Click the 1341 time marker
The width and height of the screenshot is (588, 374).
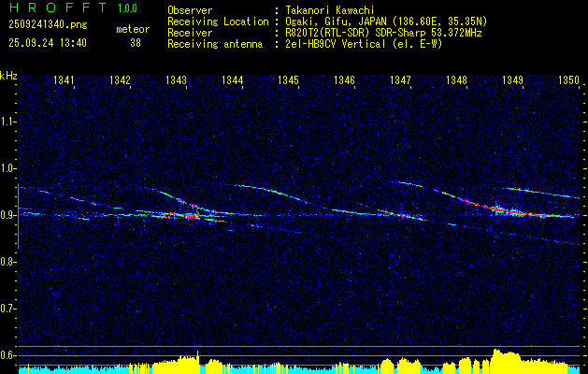tap(64, 79)
